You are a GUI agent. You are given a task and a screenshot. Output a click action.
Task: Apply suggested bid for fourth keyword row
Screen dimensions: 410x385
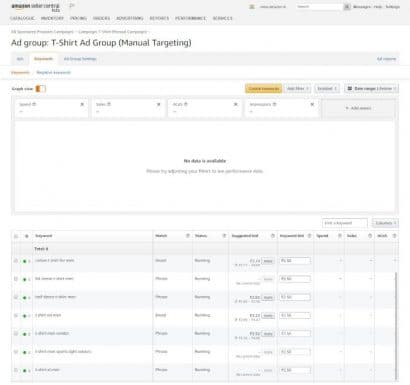point(268,316)
